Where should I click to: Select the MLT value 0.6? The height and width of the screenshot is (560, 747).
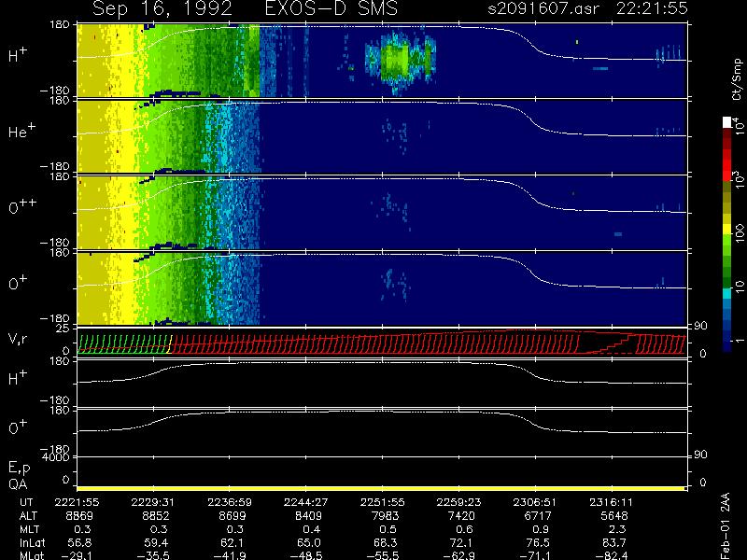pyautogui.click(x=464, y=529)
